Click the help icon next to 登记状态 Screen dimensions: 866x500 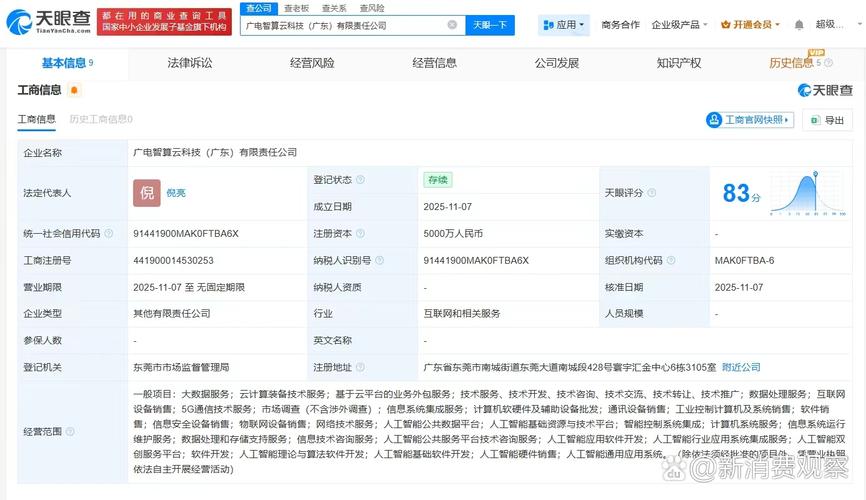point(361,180)
